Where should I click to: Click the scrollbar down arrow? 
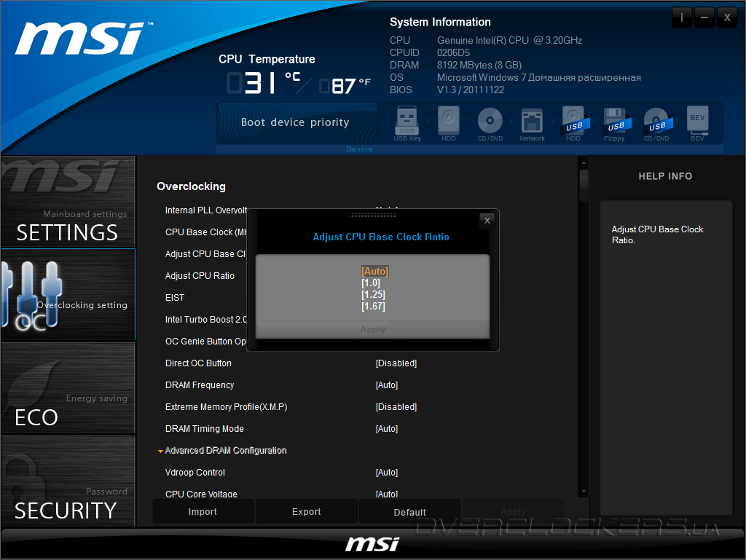pos(584,492)
